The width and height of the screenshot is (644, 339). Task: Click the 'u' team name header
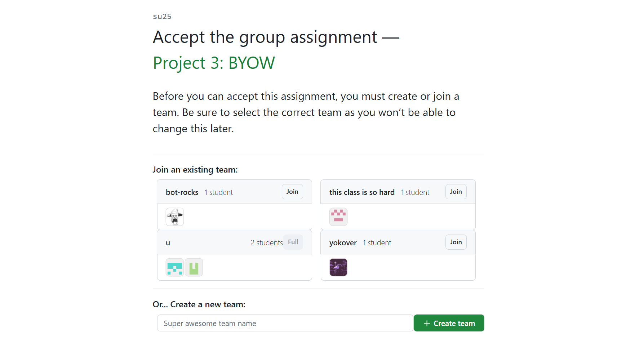(168, 242)
